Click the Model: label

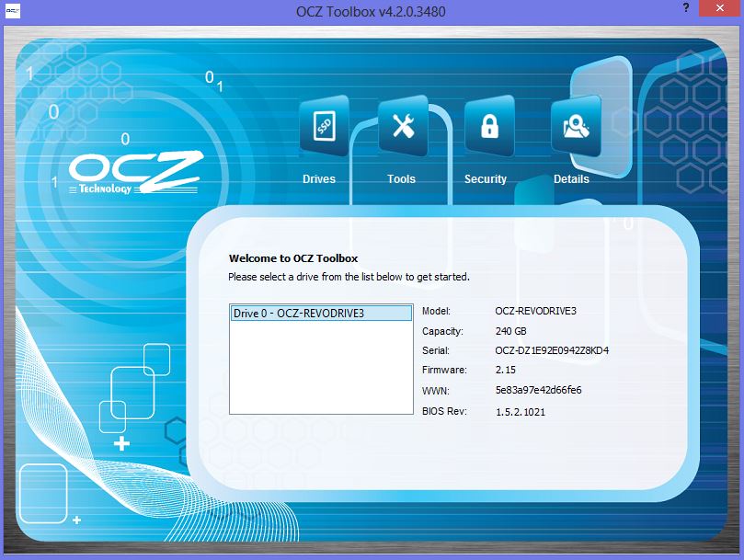click(436, 311)
